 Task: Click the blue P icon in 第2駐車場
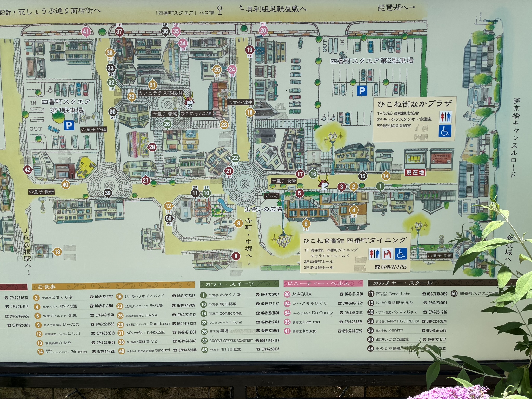(362, 91)
